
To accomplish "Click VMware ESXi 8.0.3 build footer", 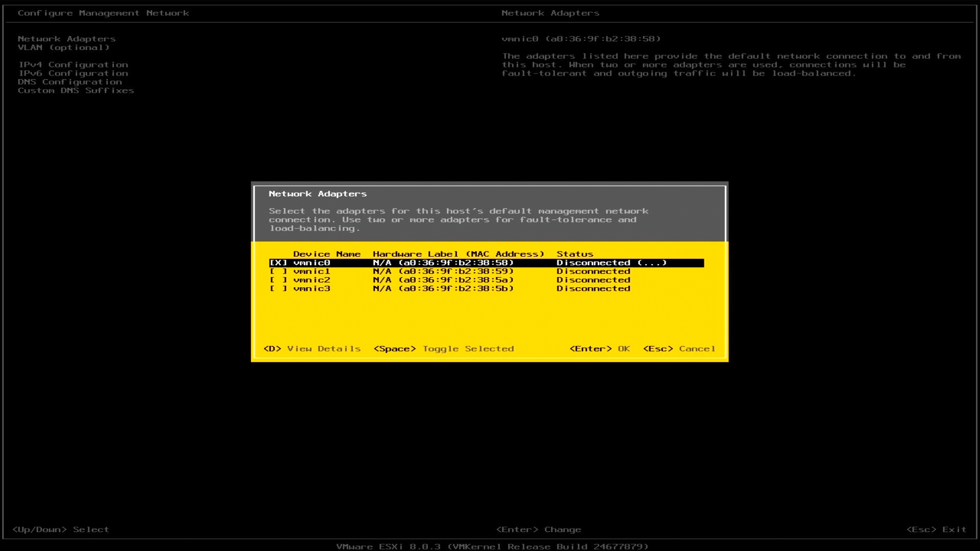I will pyautogui.click(x=493, y=546).
